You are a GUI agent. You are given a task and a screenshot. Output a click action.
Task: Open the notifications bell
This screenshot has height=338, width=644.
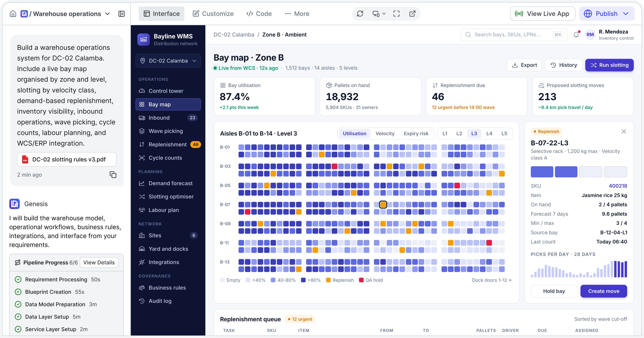(x=576, y=35)
